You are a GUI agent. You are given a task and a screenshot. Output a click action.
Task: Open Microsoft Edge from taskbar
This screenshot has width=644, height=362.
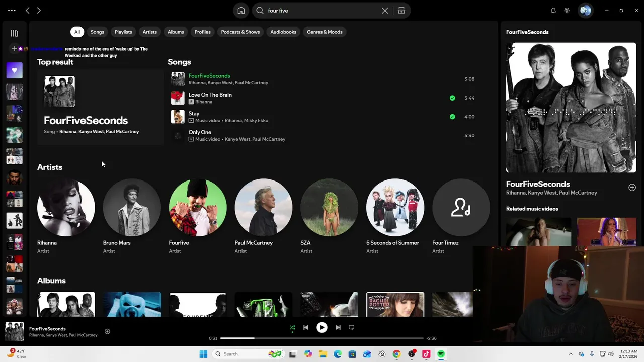point(338,354)
